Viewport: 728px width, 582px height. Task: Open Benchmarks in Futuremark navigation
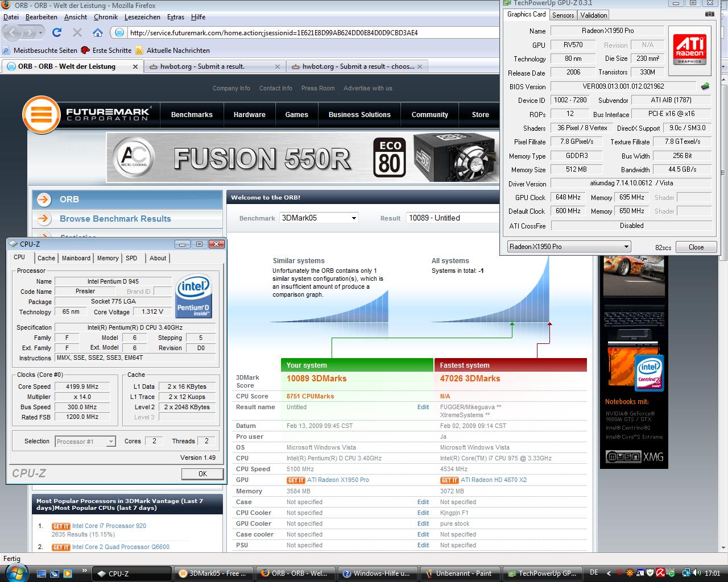pos(192,115)
